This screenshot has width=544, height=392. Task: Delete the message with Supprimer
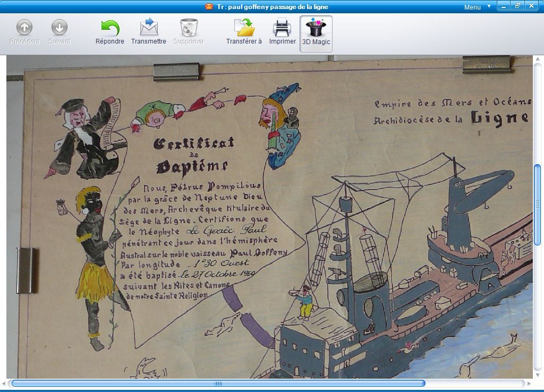(x=189, y=32)
